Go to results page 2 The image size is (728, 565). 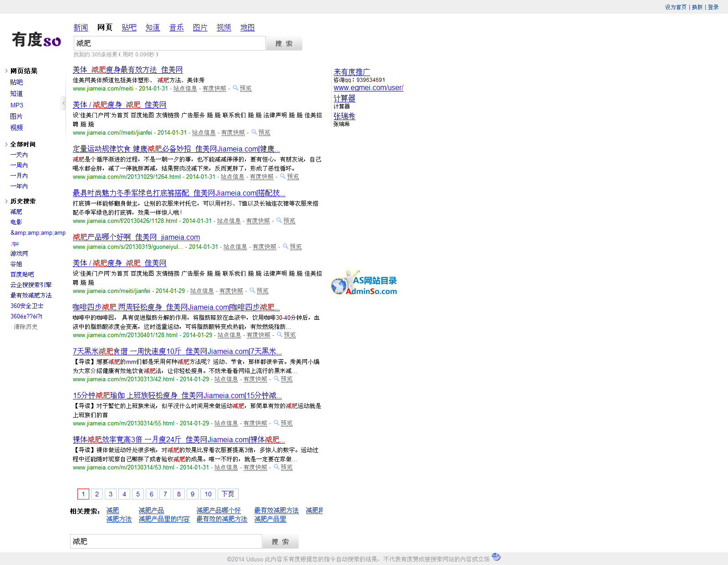[x=97, y=494]
